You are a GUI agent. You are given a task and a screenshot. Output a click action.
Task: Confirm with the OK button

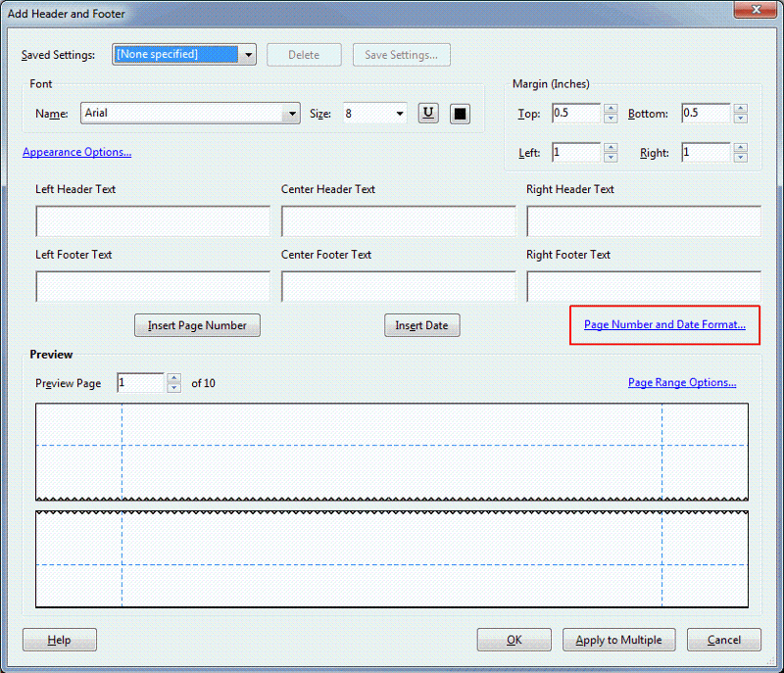[x=514, y=640]
